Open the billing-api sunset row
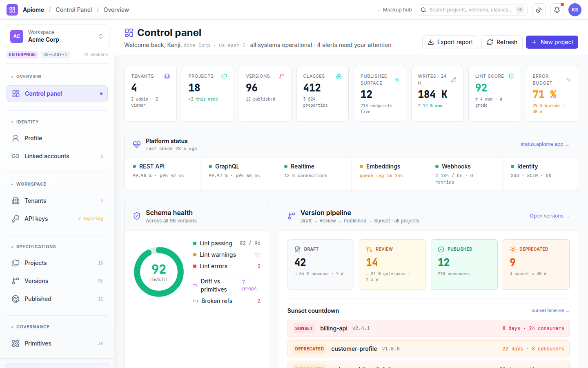Viewport: 588px width, 368px height. click(428, 328)
